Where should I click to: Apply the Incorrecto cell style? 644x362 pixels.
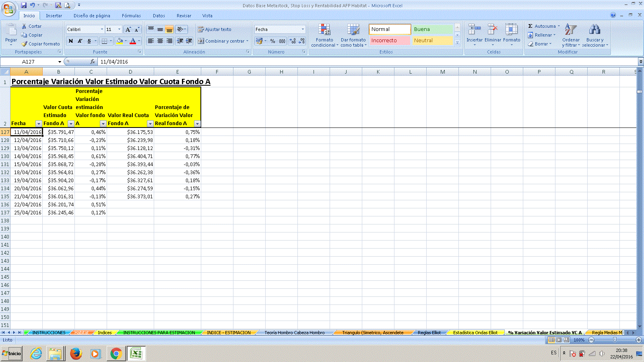pos(390,41)
